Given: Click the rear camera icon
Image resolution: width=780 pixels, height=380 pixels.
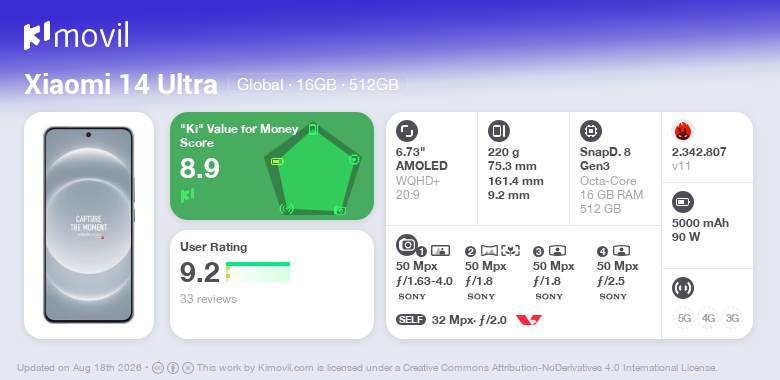Looking at the screenshot, I should [407, 244].
